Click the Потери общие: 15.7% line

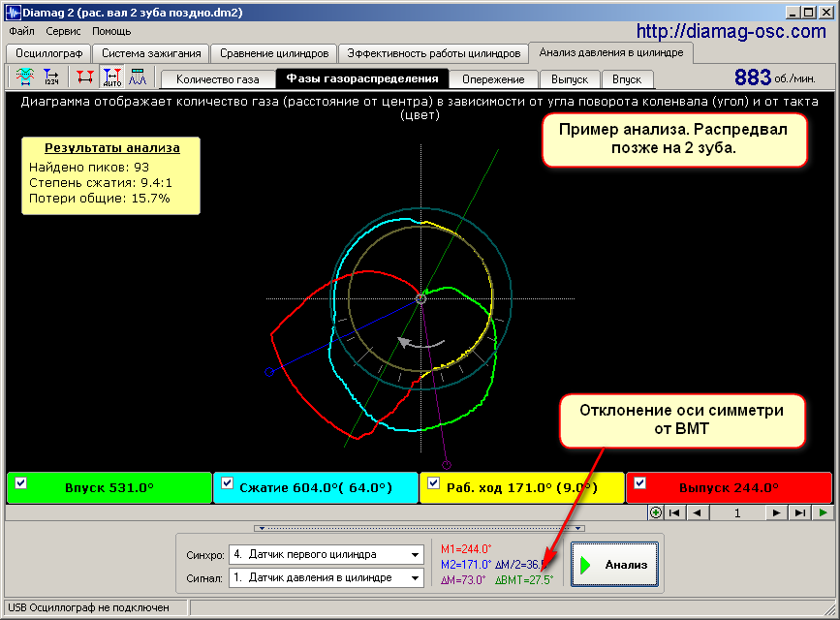tap(99, 199)
